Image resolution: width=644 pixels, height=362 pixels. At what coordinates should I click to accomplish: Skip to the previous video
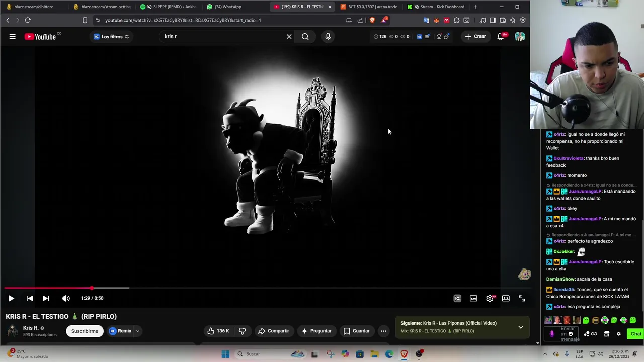(30, 298)
